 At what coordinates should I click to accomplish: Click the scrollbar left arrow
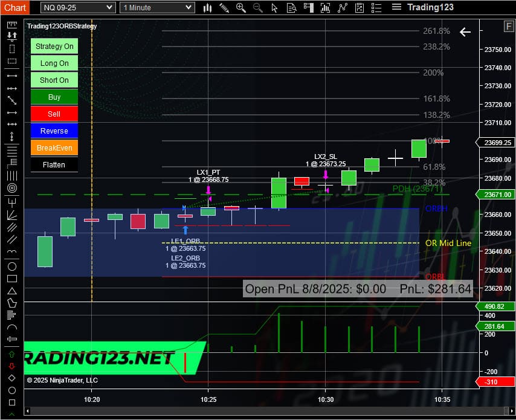[x=27, y=411]
